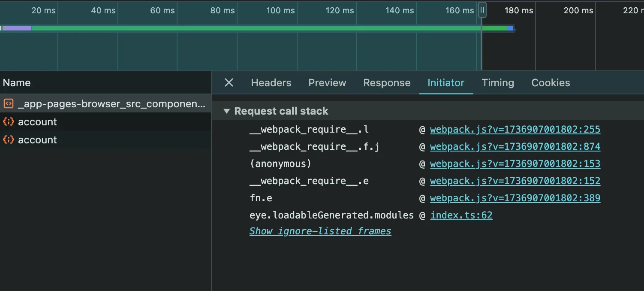Click Show ignore-listed frames
This screenshot has height=291, width=644.
(320, 231)
